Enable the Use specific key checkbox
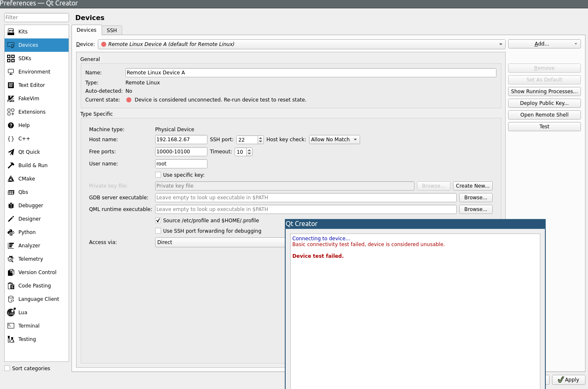The width and height of the screenshot is (588, 389). pyautogui.click(x=158, y=175)
